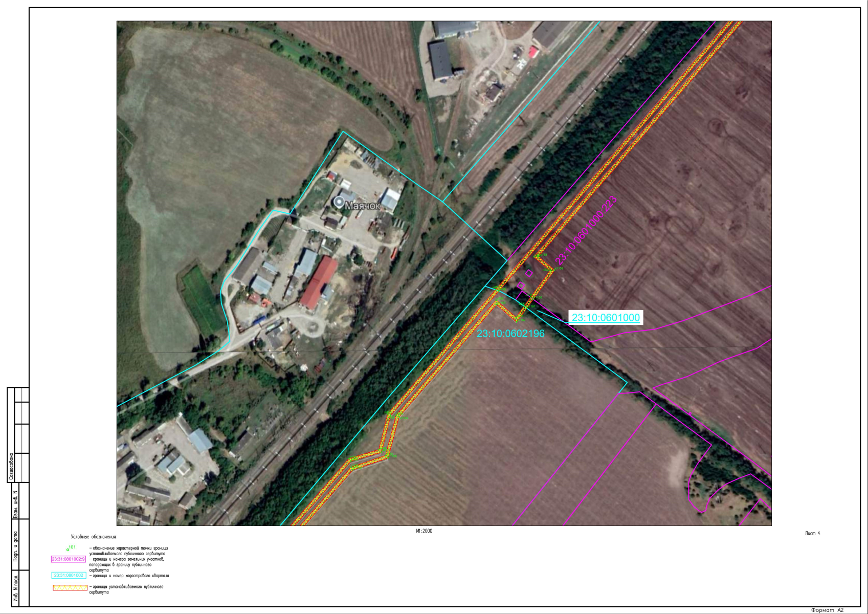Click the green point 101 legend symbol
Image resolution: width=868 pixels, height=614 pixels.
(68, 549)
